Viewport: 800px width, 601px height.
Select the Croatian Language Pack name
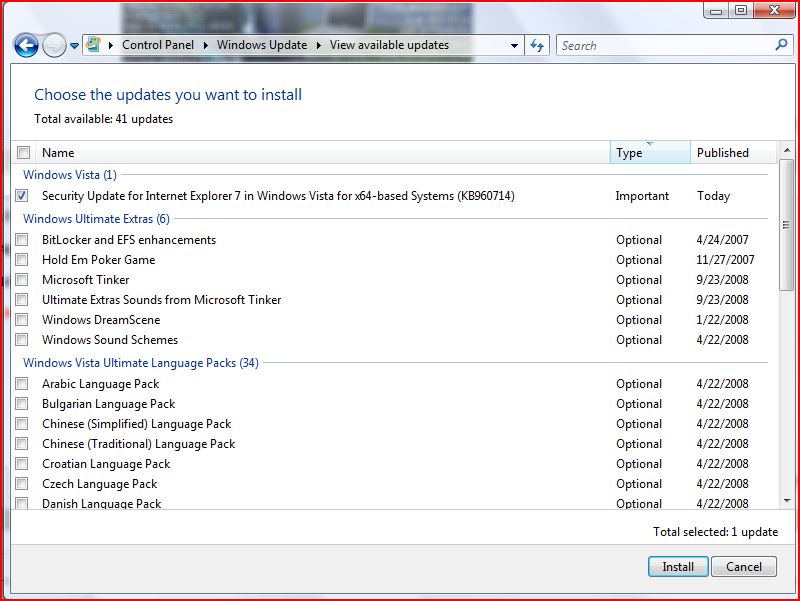pyautogui.click(x=106, y=464)
